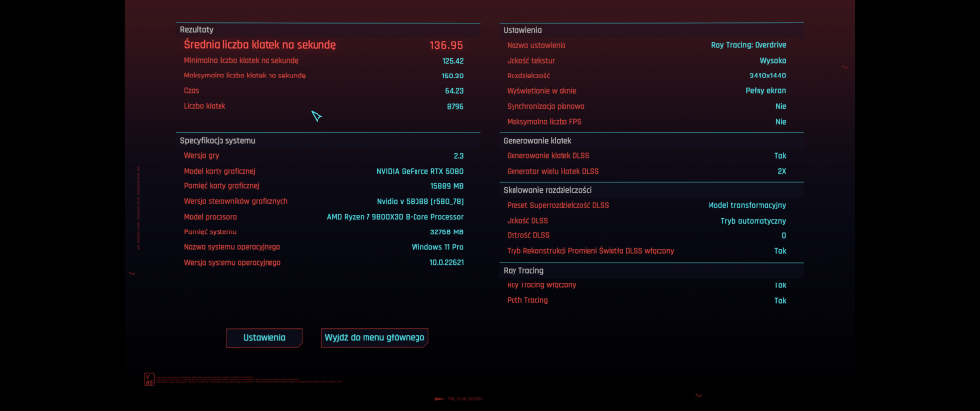Click the Ustawienia button
The width and height of the screenshot is (980, 411).
click(265, 337)
